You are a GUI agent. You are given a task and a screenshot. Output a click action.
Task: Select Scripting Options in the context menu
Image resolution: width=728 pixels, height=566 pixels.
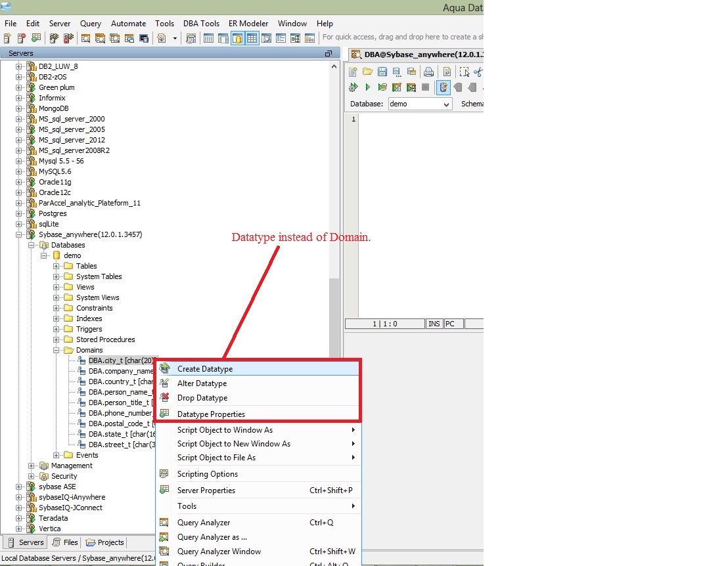[258, 474]
